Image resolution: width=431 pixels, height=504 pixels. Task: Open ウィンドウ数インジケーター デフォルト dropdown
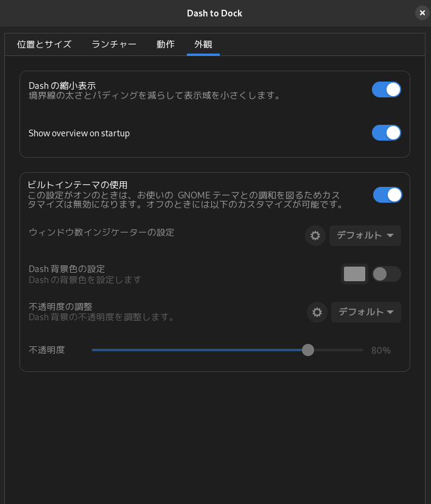click(x=365, y=236)
